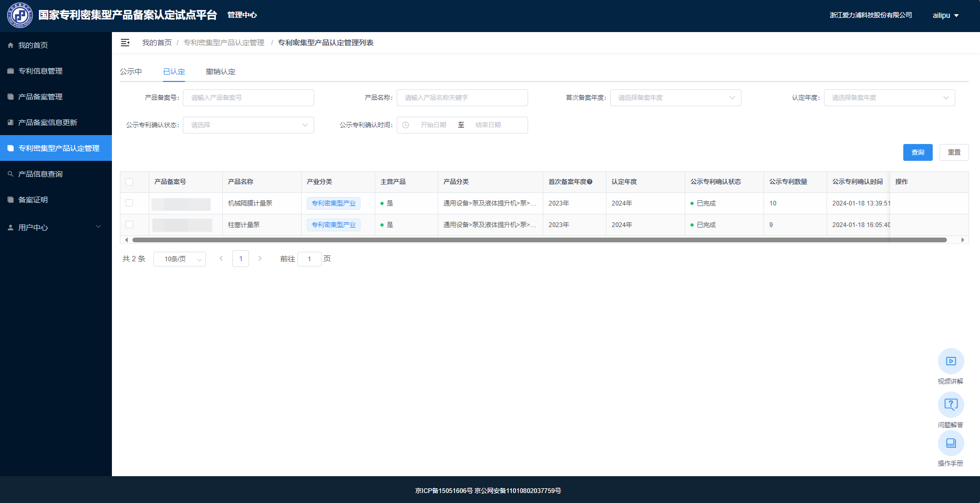
Task: Switch to the 撤销认定 tab
Action: point(221,71)
